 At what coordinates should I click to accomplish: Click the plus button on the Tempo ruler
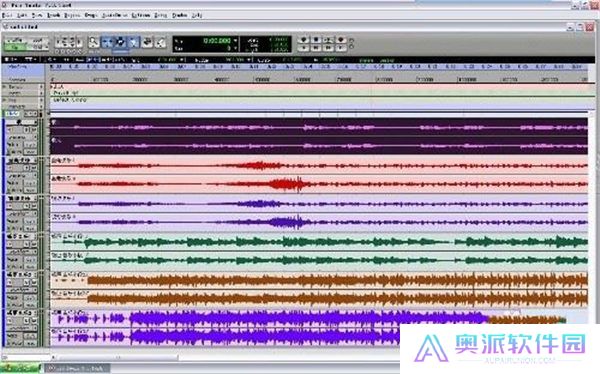coord(41,87)
